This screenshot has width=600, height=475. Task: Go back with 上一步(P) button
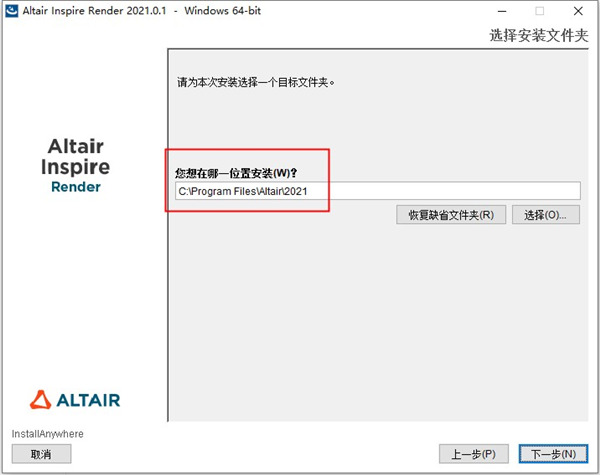475,454
